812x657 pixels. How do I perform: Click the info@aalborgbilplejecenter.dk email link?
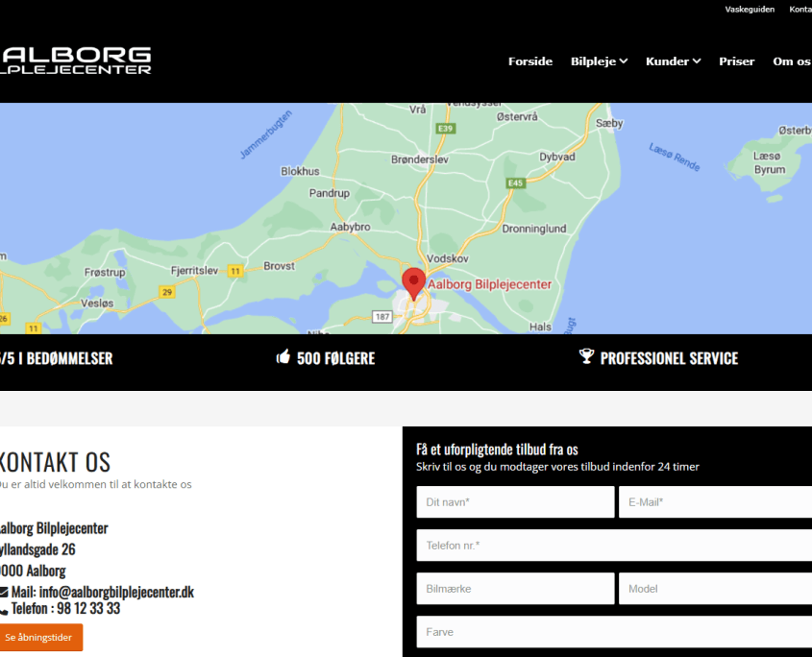coord(116,592)
